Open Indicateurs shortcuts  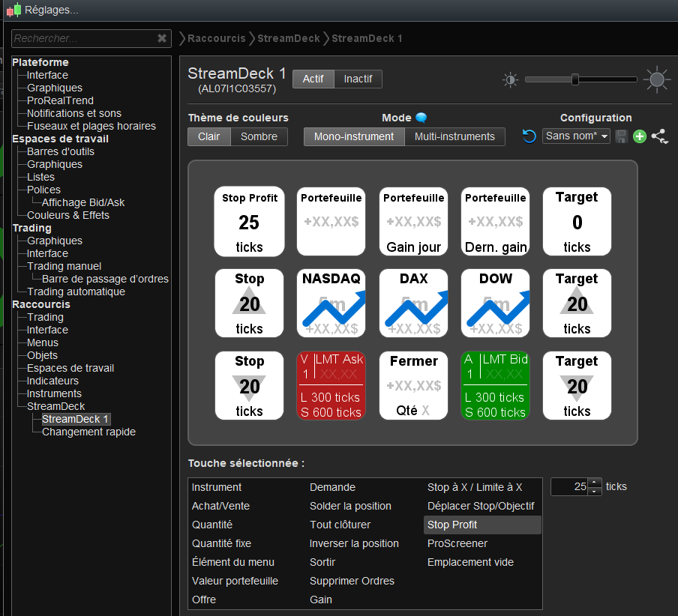tap(52, 381)
